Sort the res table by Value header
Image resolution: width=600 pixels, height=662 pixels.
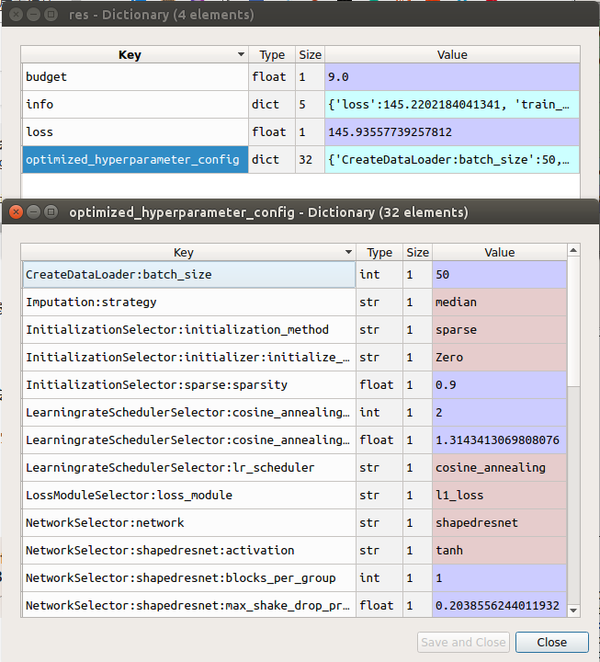(x=452, y=55)
